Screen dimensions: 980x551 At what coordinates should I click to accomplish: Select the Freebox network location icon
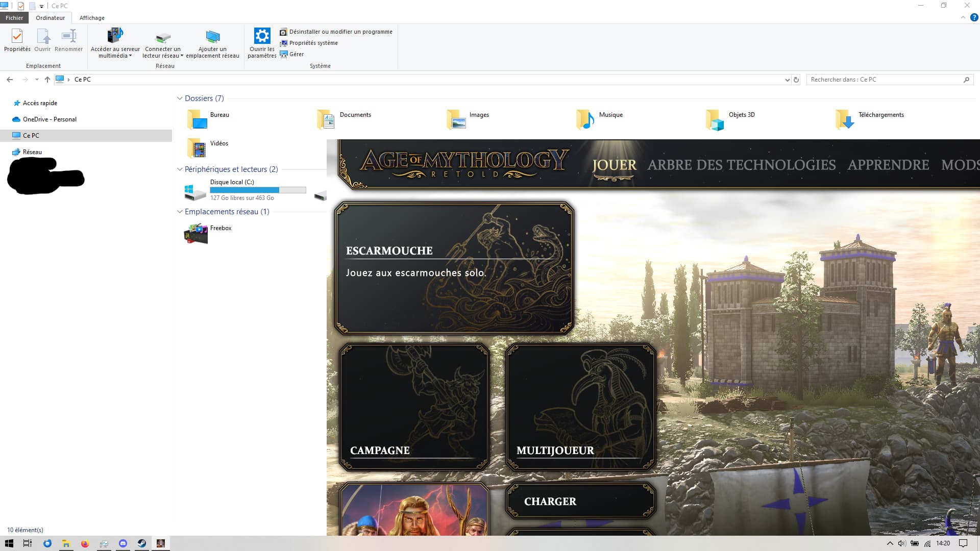click(196, 234)
